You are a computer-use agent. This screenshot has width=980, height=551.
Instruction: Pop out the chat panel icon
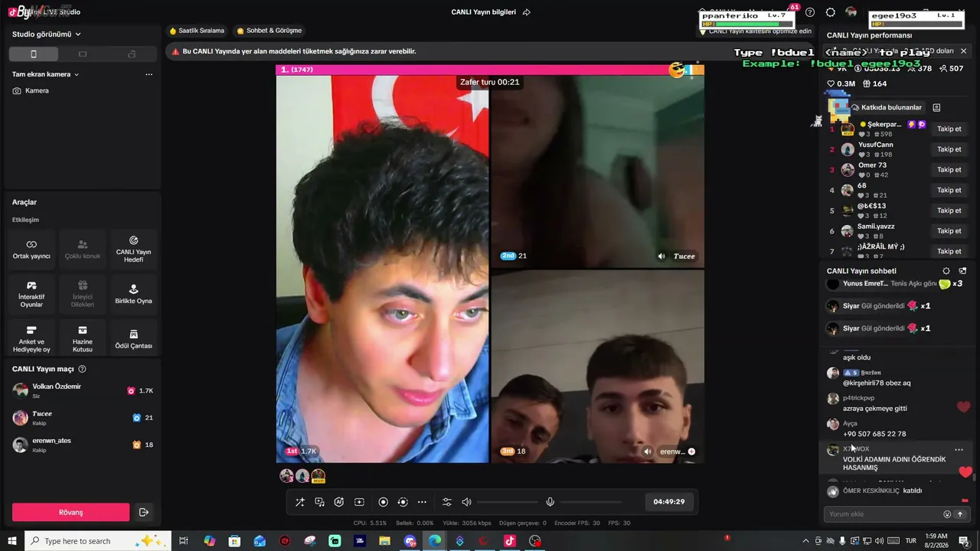(962, 271)
